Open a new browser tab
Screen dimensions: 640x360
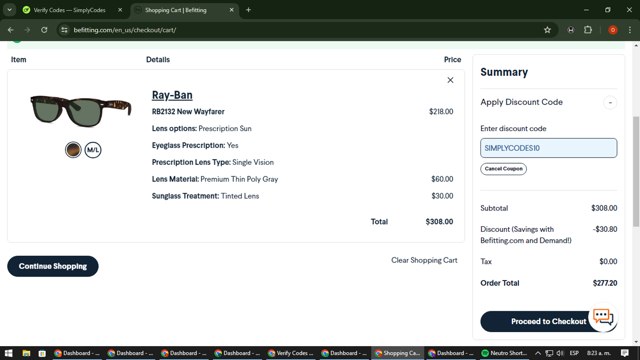(248, 10)
